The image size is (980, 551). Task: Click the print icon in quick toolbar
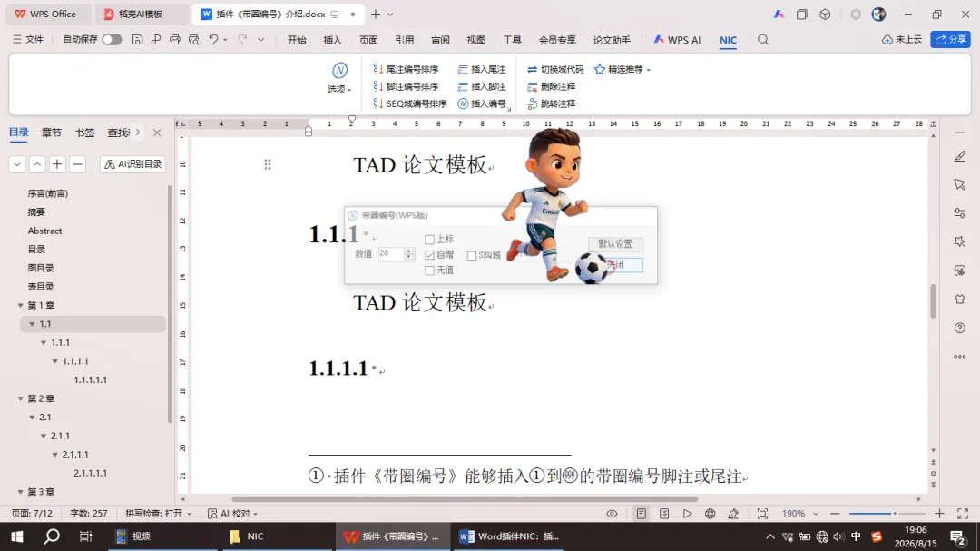(x=175, y=39)
